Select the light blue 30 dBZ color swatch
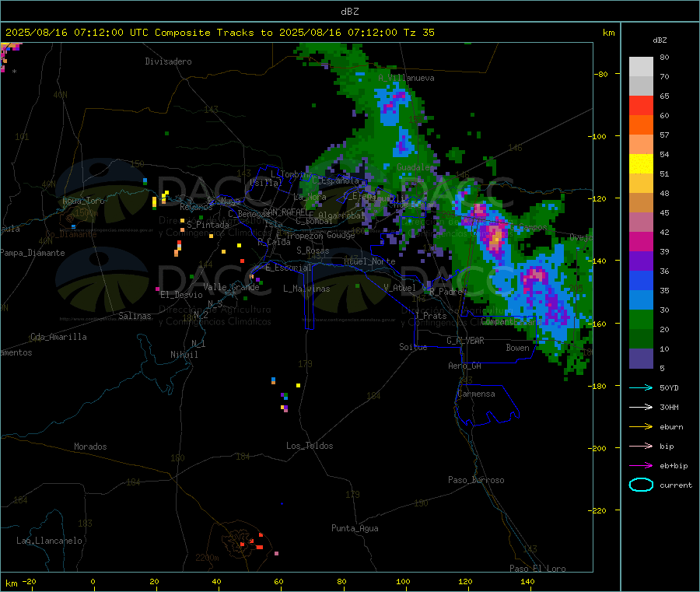The height and width of the screenshot is (592, 700). tap(641, 300)
